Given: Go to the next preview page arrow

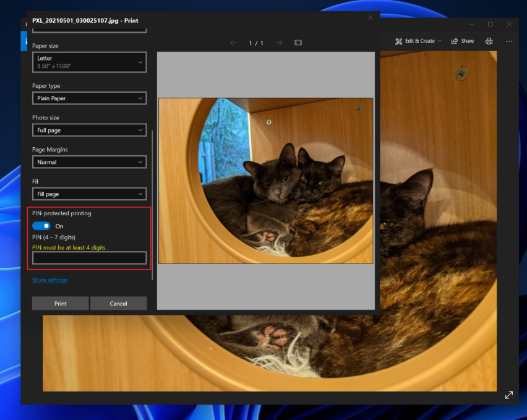Looking at the screenshot, I should (x=278, y=43).
